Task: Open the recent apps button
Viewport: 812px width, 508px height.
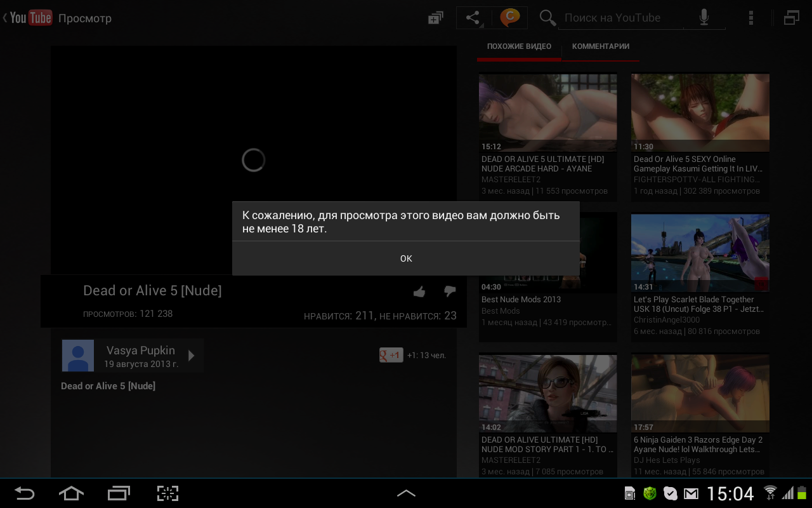Action: click(x=119, y=493)
